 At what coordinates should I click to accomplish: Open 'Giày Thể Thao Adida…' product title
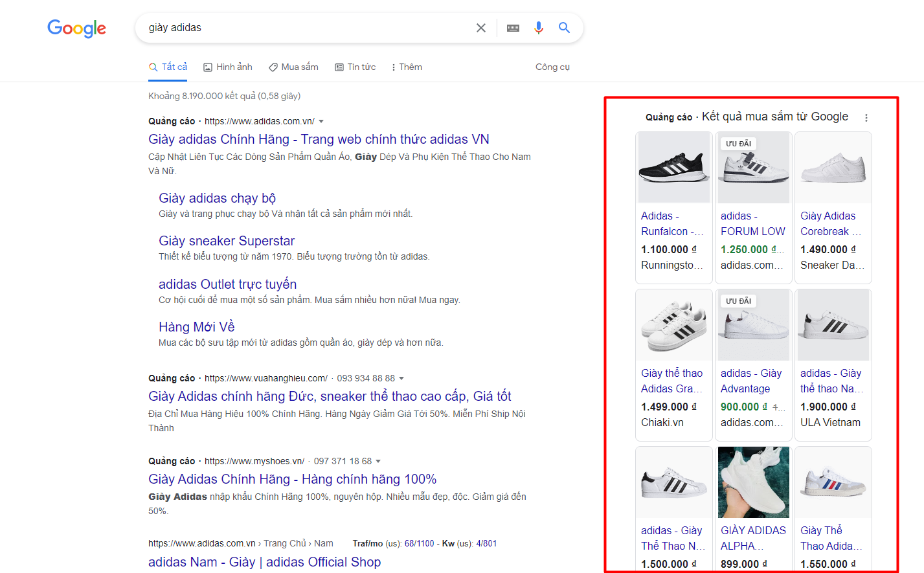point(831,538)
